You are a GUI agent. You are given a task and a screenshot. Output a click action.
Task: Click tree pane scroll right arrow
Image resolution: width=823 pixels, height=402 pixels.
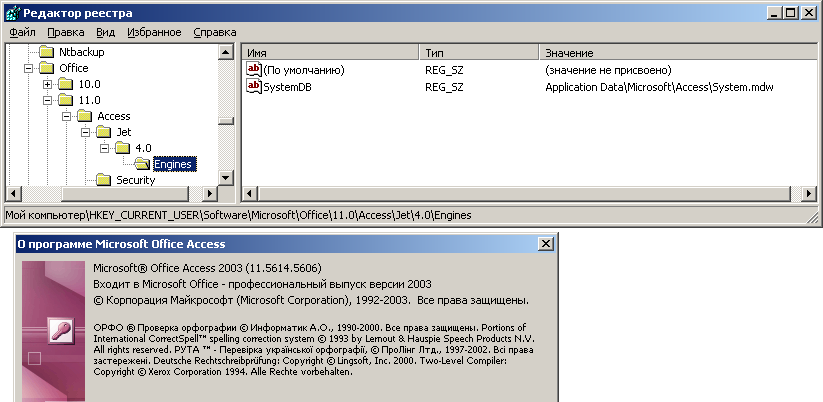click(x=210, y=194)
